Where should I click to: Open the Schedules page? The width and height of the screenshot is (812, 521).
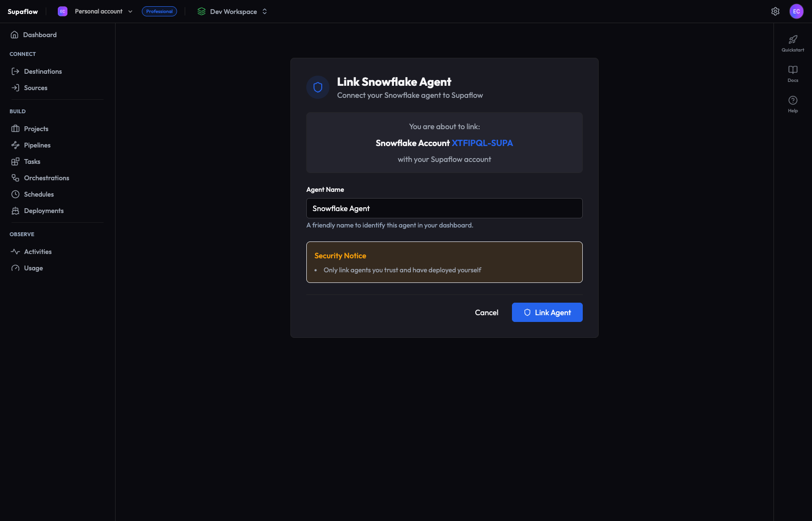pos(39,194)
